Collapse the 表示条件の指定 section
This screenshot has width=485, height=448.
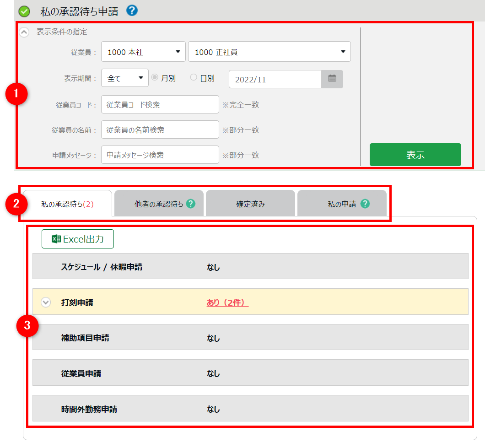coord(25,32)
